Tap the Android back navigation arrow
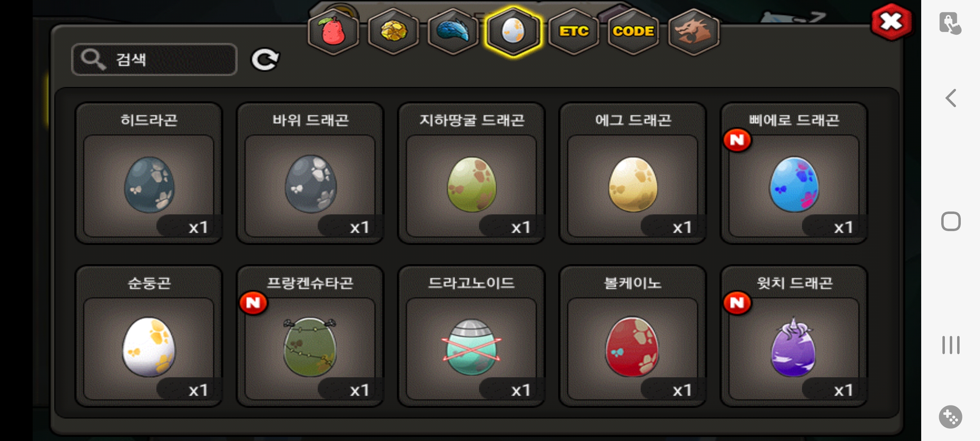Image resolution: width=980 pixels, height=441 pixels. pos(951,98)
